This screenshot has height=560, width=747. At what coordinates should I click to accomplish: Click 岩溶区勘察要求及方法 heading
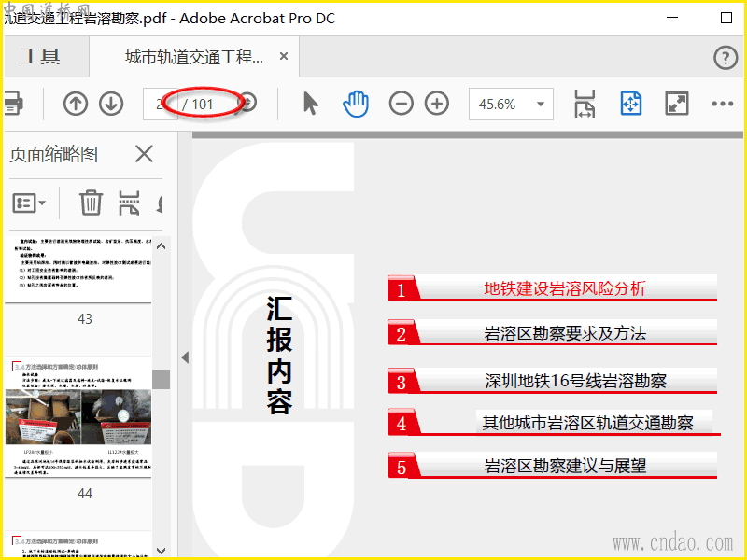coord(565,333)
